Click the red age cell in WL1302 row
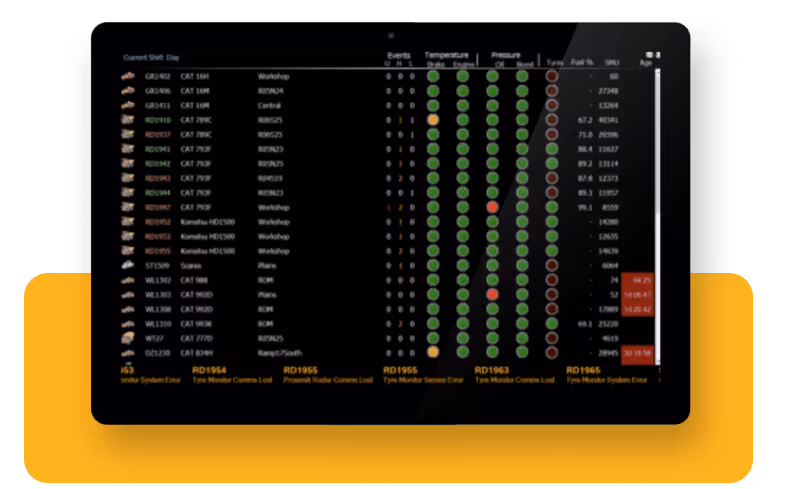Image resolution: width=792 pixels, height=489 pixels. coord(637,280)
